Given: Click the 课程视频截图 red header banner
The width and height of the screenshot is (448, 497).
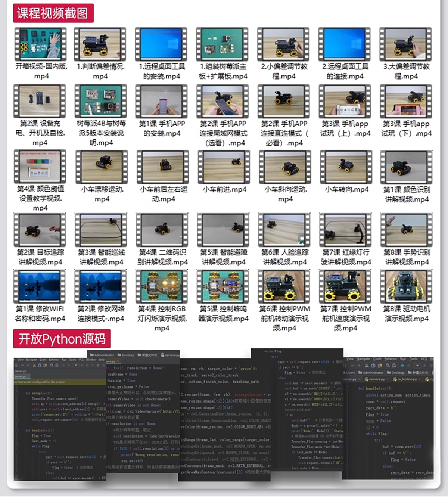Looking at the screenshot, I should coord(53,13).
